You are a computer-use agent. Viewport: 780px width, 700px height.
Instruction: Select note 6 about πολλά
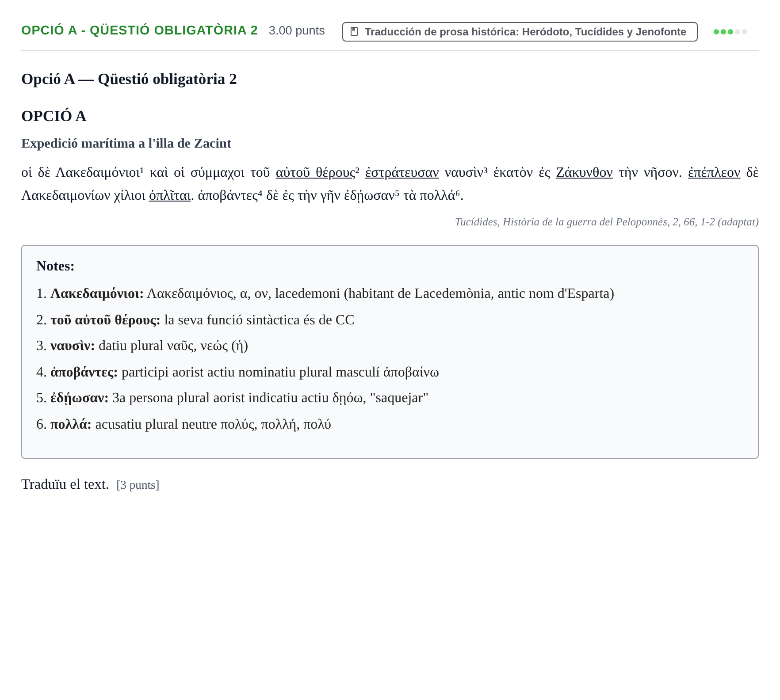pyautogui.click(x=184, y=424)
